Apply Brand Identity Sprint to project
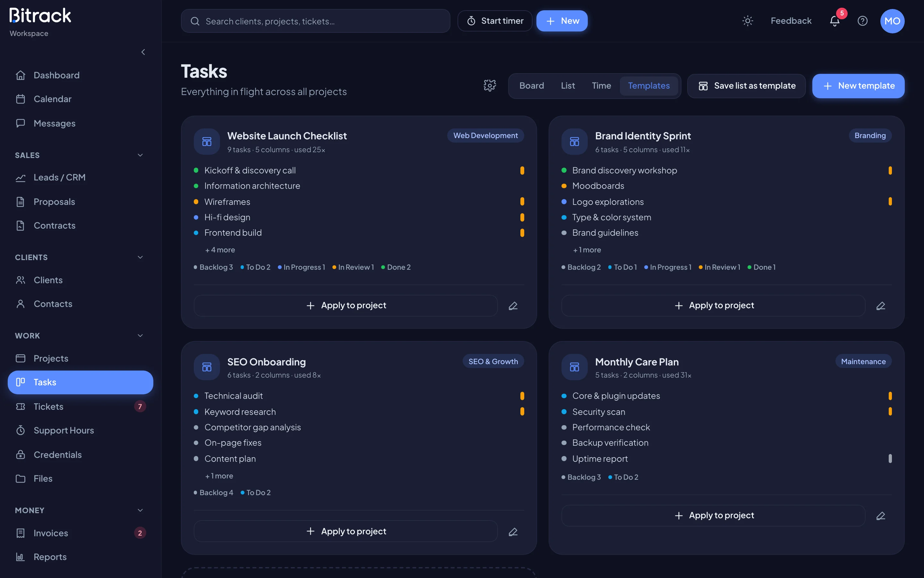Screen dimensions: 924x578 coord(713,305)
